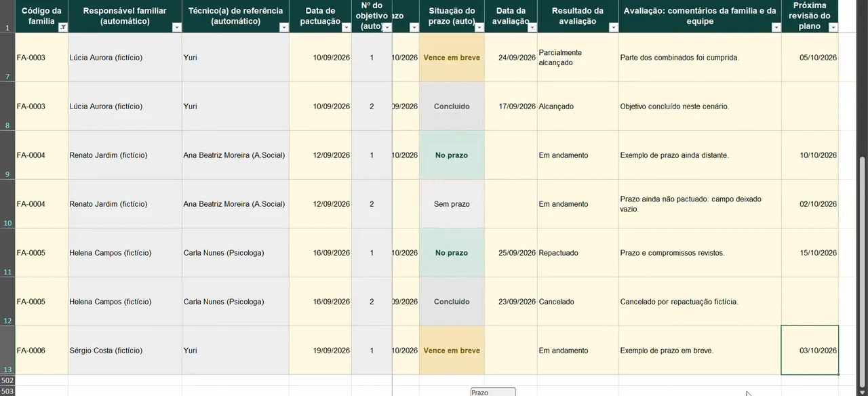Click the 'Prazo' tooltip label at the bottom

(x=493, y=392)
